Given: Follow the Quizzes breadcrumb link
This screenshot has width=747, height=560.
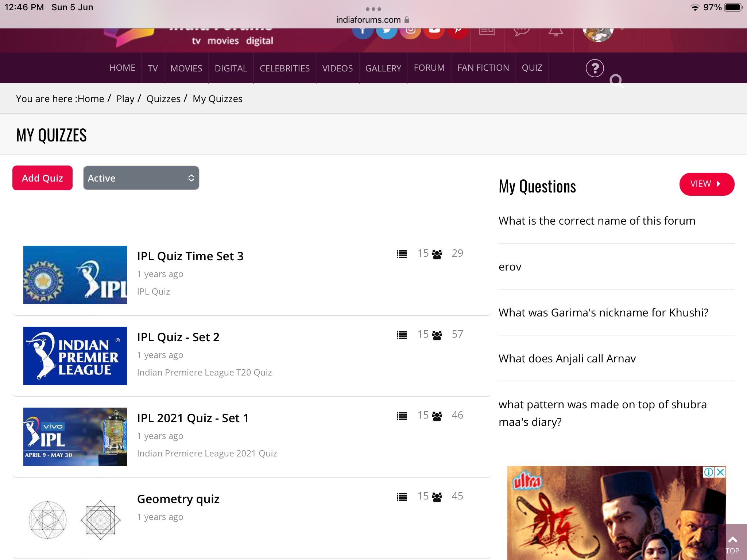Looking at the screenshot, I should [x=163, y=99].
